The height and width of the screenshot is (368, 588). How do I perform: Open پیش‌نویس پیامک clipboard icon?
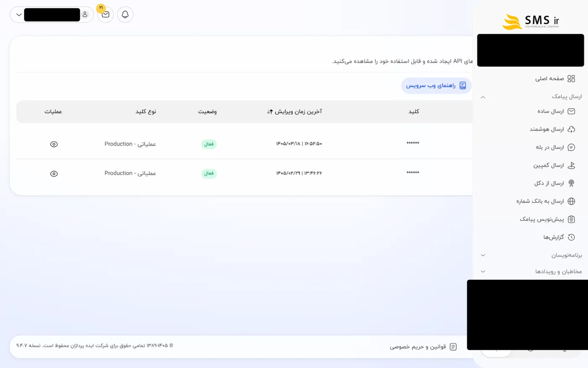point(571,220)
